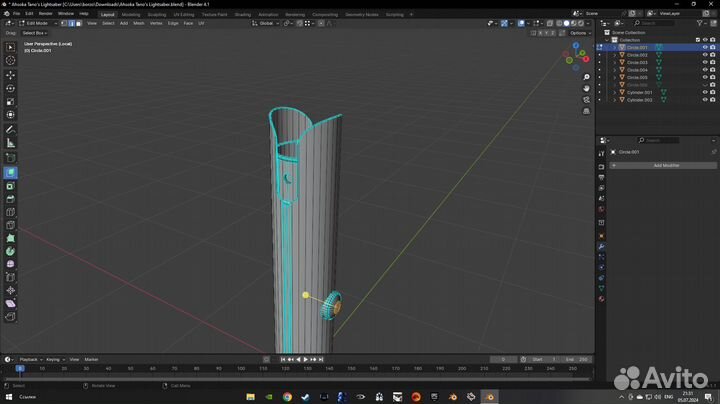
Task: Select the Knife tool
Action: tap(10, 225)
